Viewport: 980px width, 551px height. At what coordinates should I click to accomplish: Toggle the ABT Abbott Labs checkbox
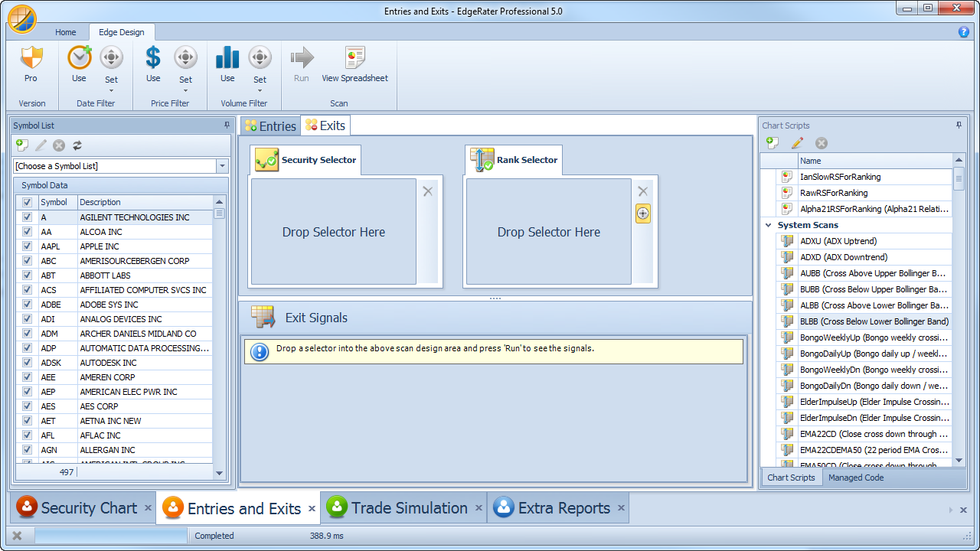click(x=28, y=275)
